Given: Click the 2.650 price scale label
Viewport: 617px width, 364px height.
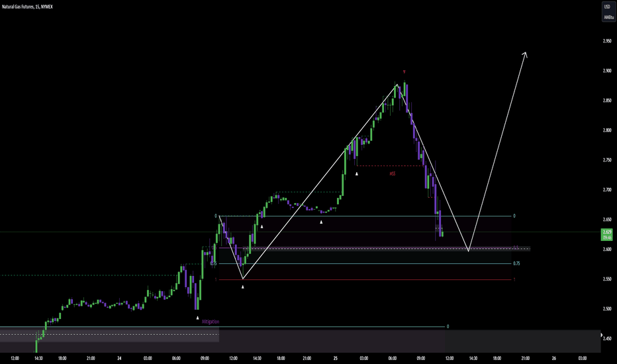Looking at the screenshot, I should coord(607,220).
